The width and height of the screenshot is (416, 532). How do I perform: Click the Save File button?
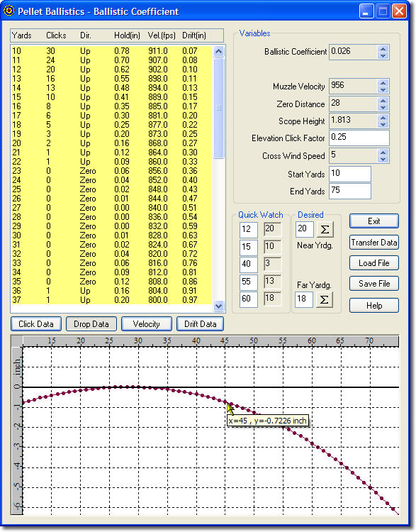point(374,284)
